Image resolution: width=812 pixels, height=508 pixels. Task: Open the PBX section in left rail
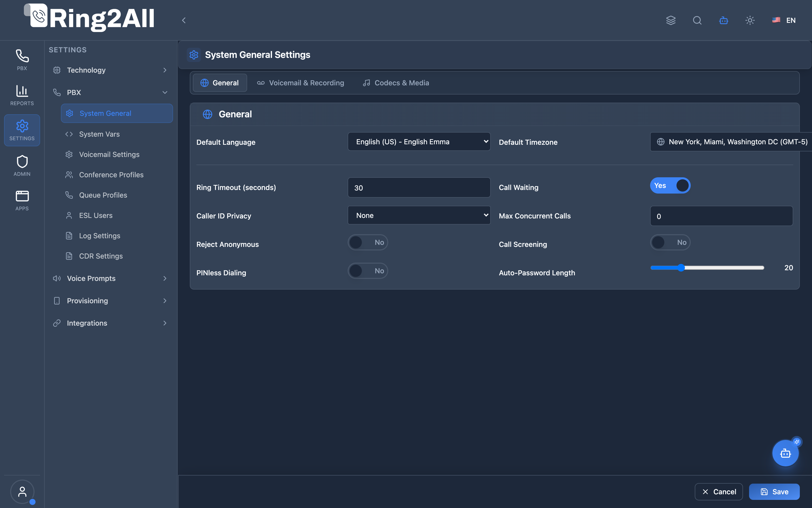(x=22, y=60)
